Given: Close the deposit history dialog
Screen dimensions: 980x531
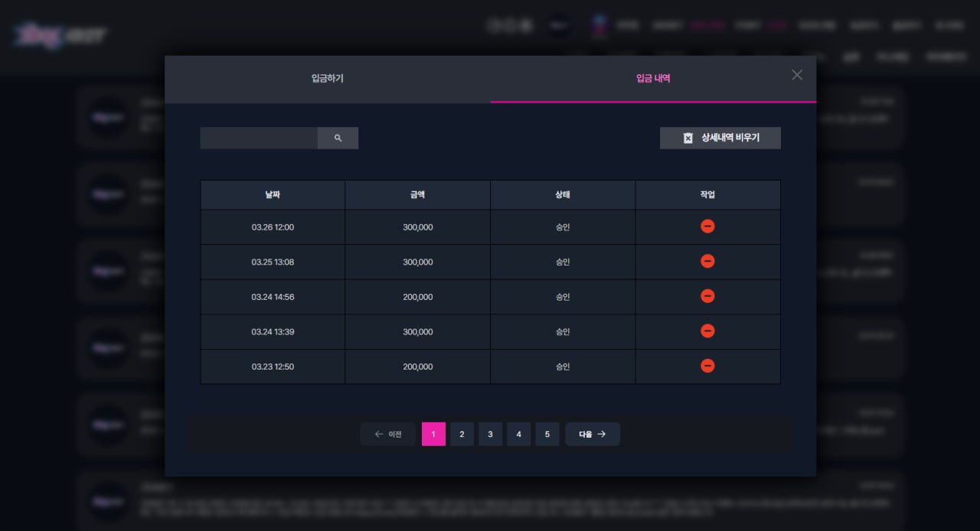Looking at the screenshot, I should [797, 75].
